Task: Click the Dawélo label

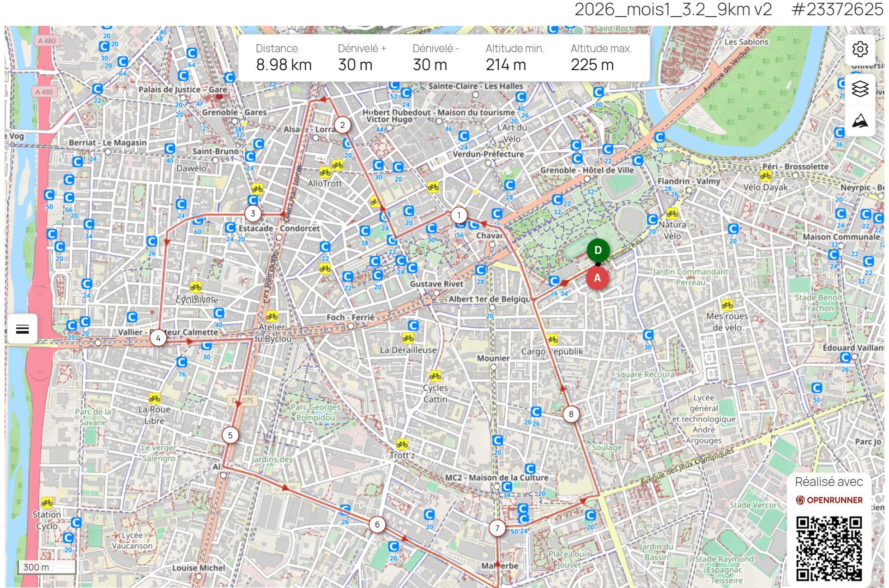Action: [x=191, y=168]
